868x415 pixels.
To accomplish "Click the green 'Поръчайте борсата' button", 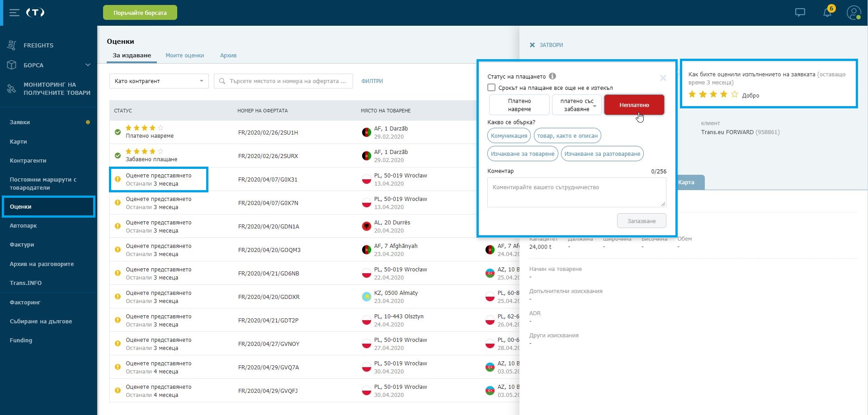I will (140, 13).
